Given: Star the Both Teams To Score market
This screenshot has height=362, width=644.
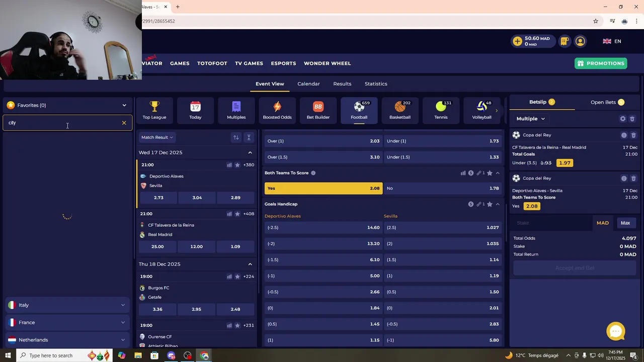Looking at the screenshot, I should click(x=490, y=173).
